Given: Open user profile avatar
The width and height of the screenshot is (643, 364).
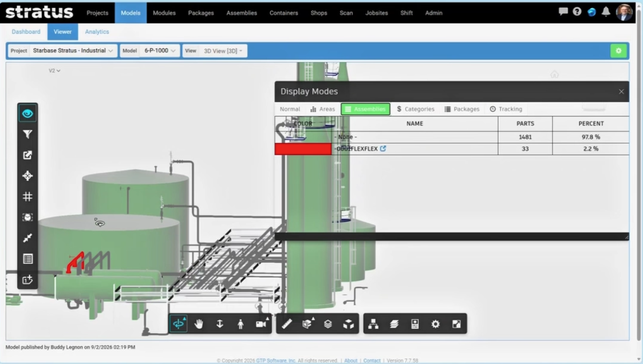Looking at the screenshot, I should coord(624,12).
